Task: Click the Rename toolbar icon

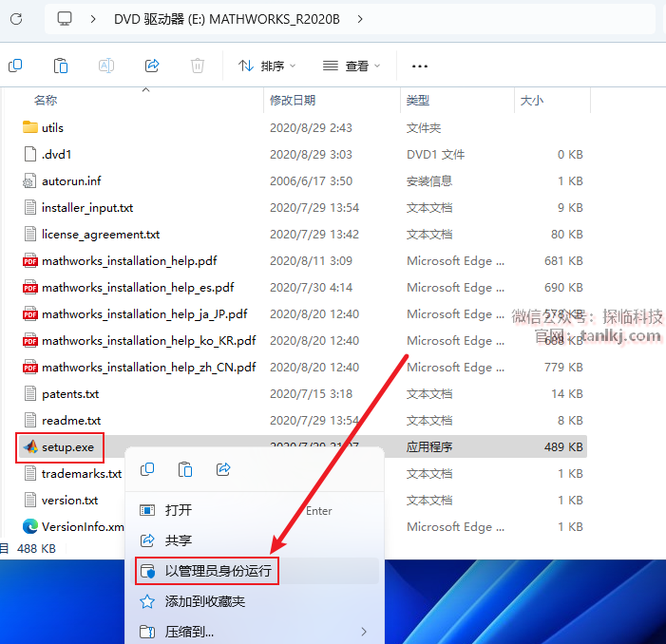Action: point(106,66)
